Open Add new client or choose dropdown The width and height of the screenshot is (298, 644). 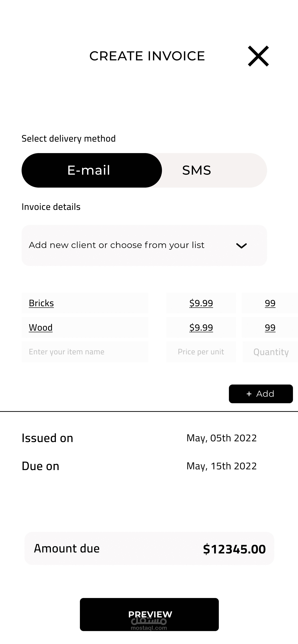[x=144, y=245]
